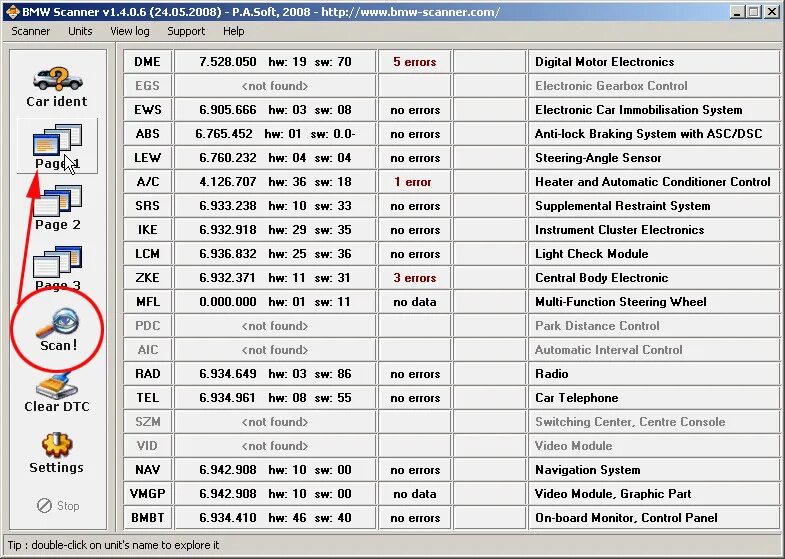Select the LEW unit name
This screenshot has width=785, height=559.
pyautogui.click(x=148, y=158)
